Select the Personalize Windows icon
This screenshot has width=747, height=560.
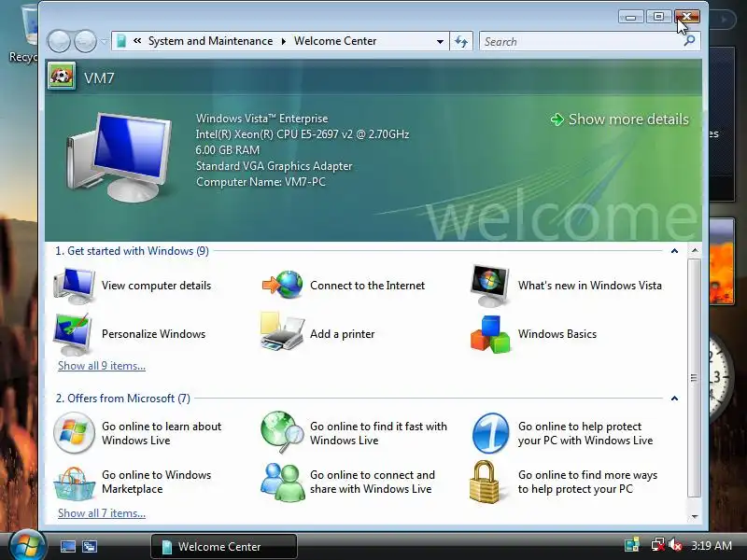[x=73, y=334]
